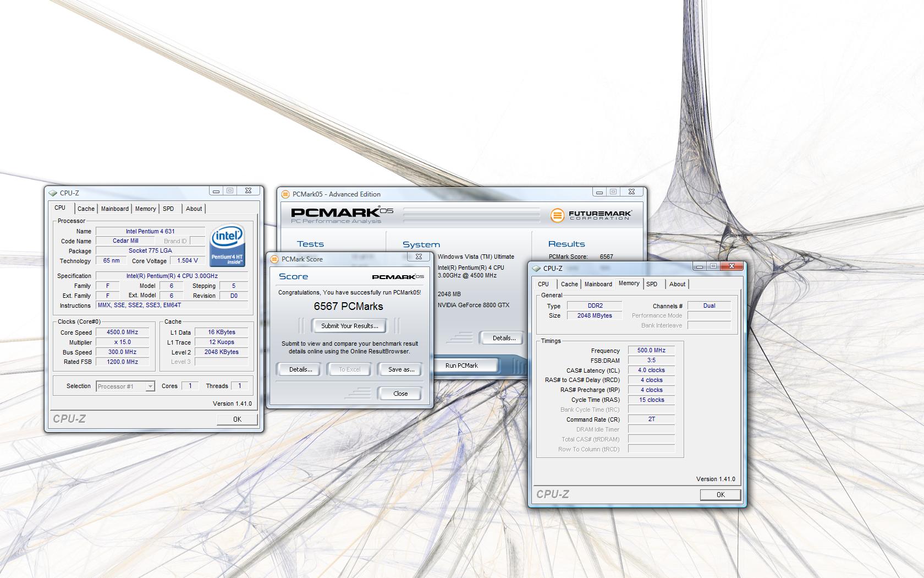The width and height of the screenshot is (924, 578).
Task: Switch to CPU tab in right CPU-Z window
Action: 543,285
